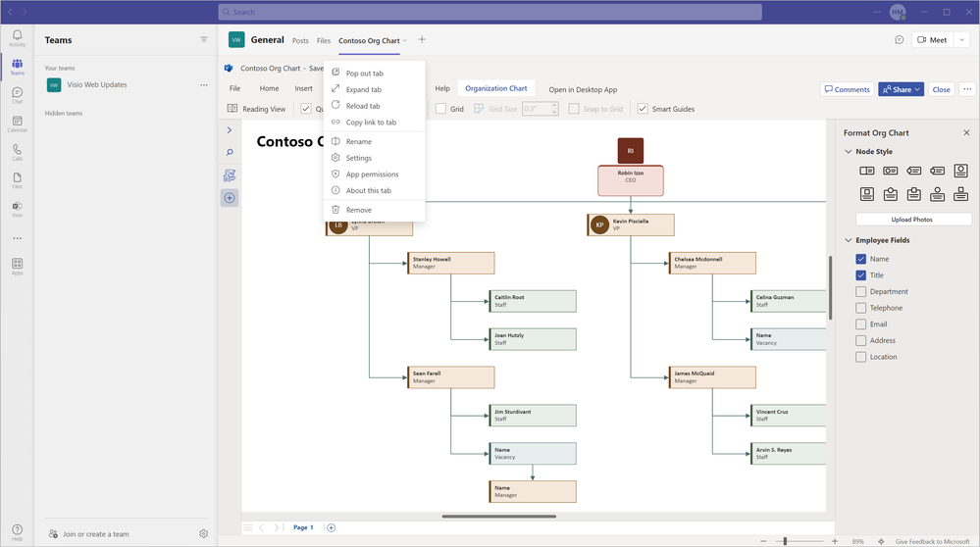Image resolution: width=980 pixels, height=547 pixels.
Task: Open the Comments pane button
Action: (x=847, y=89)
